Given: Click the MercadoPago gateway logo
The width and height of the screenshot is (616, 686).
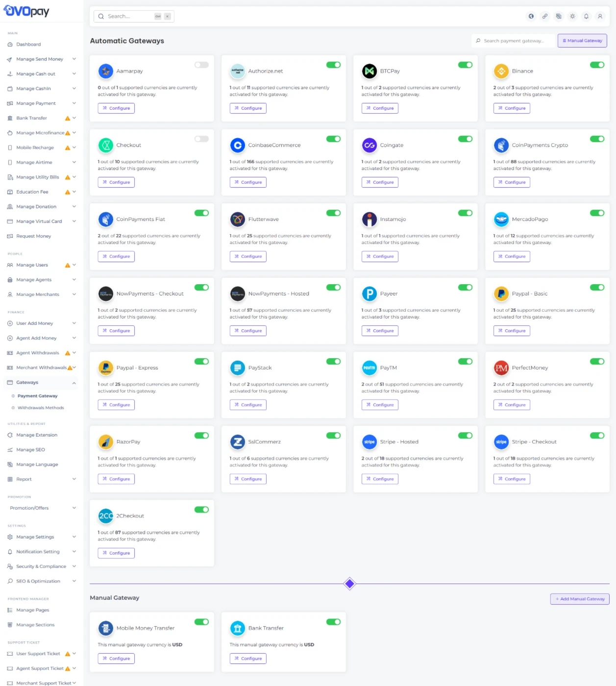Looking at the screenshot, I should pos(501,219).
